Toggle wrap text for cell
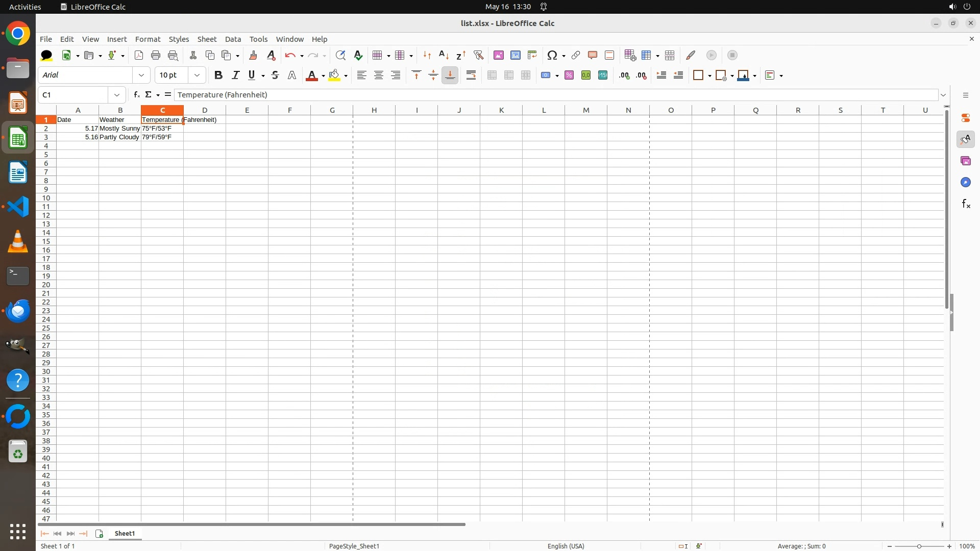 [471, 76]
